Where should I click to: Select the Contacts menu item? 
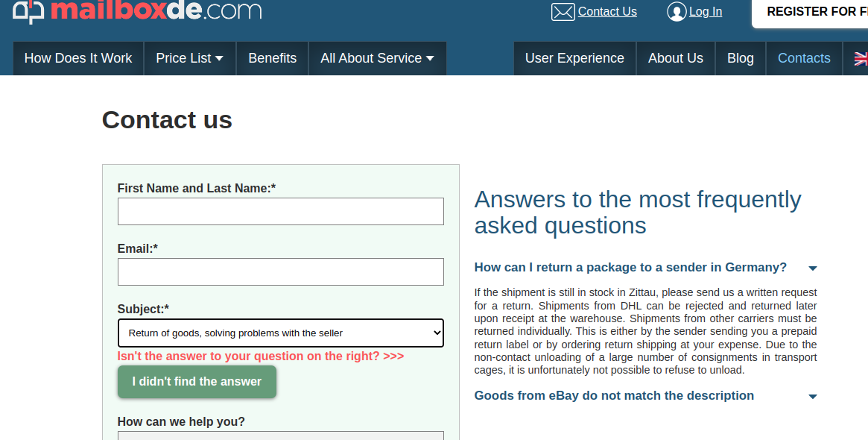tap(804, 58)
